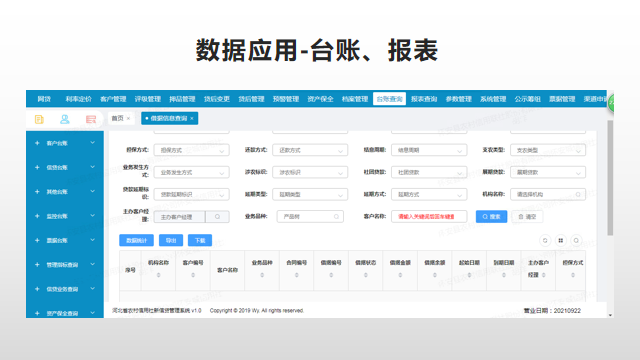Open the 利率定价 top menu

[x=79, y=99]
